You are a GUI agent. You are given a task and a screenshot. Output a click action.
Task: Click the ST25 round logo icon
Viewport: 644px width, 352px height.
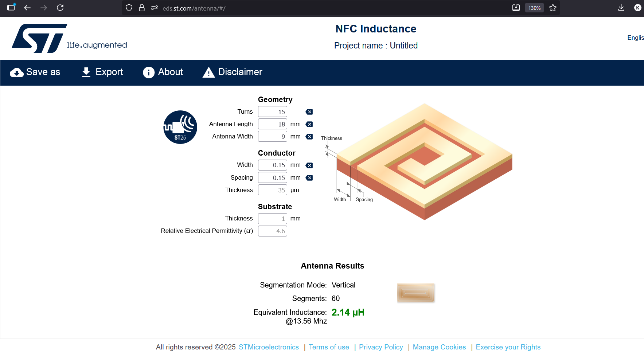180,127
